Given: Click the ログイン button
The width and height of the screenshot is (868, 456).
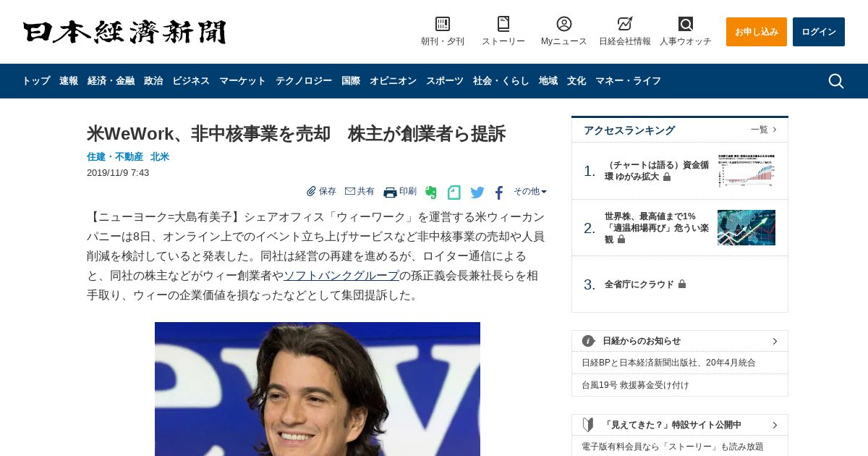Looking at the screenshot, I should tap(819, 32).
